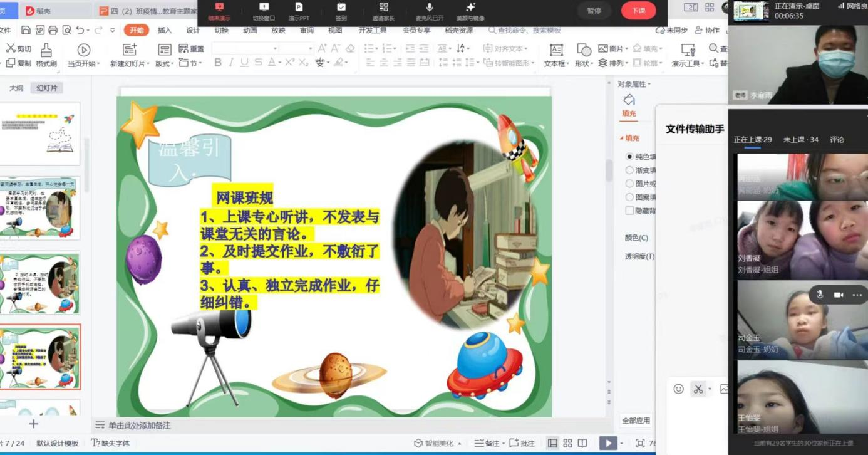
Task: Select the 渐变填 gradient fill radio button
Action: 629,170
